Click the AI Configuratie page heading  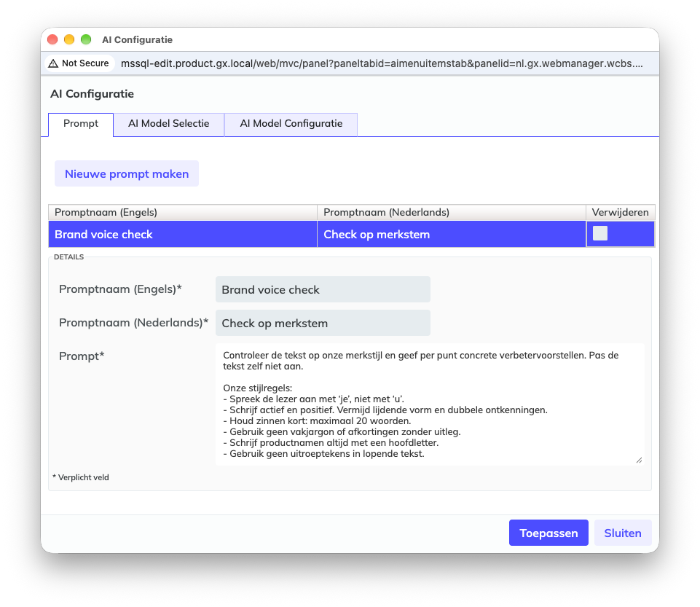[x=92, y=94]
